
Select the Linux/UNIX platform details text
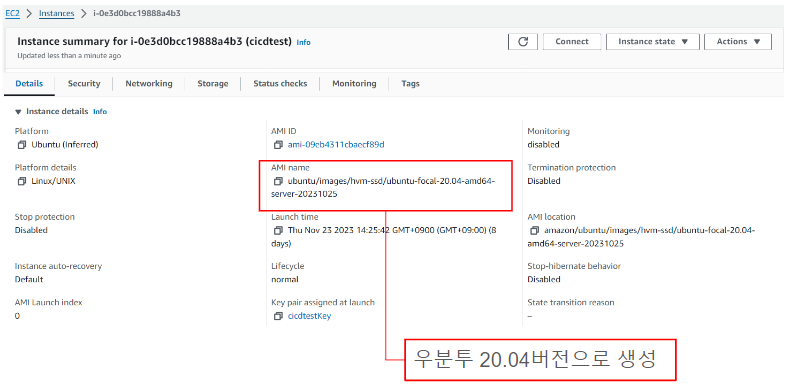coord(53,181)
